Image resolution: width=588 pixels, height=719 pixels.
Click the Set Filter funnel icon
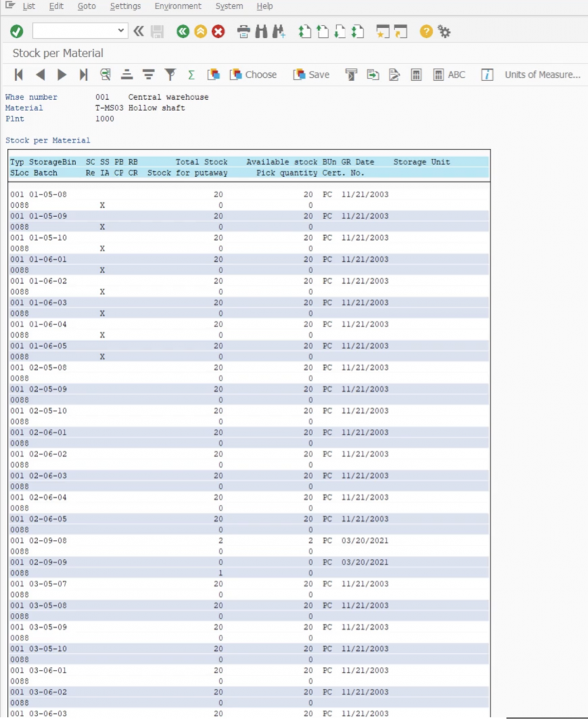pos(170,74)
